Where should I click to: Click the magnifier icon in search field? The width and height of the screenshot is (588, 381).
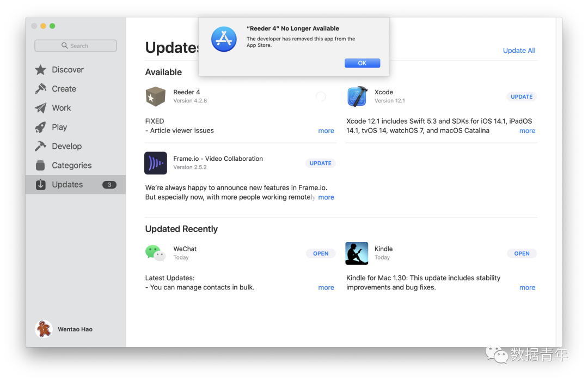64,45
